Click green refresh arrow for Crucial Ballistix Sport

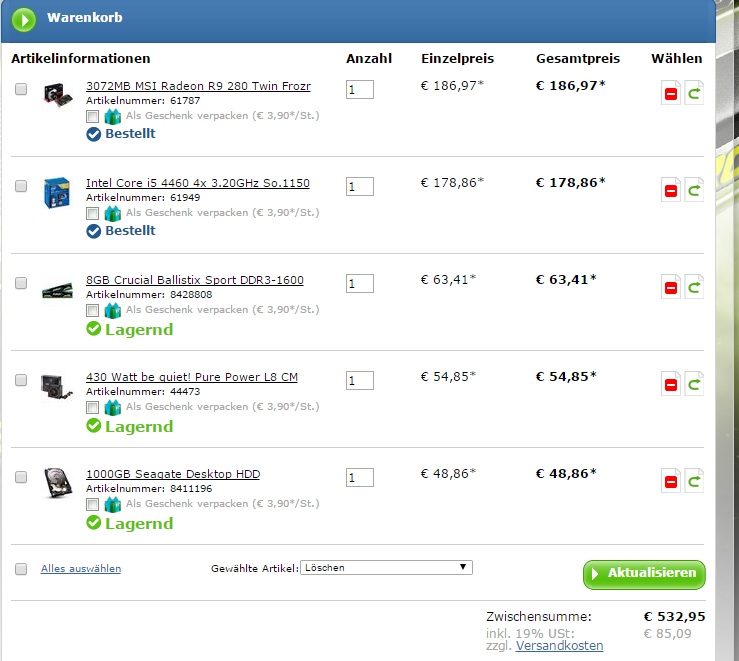[694, 287]
